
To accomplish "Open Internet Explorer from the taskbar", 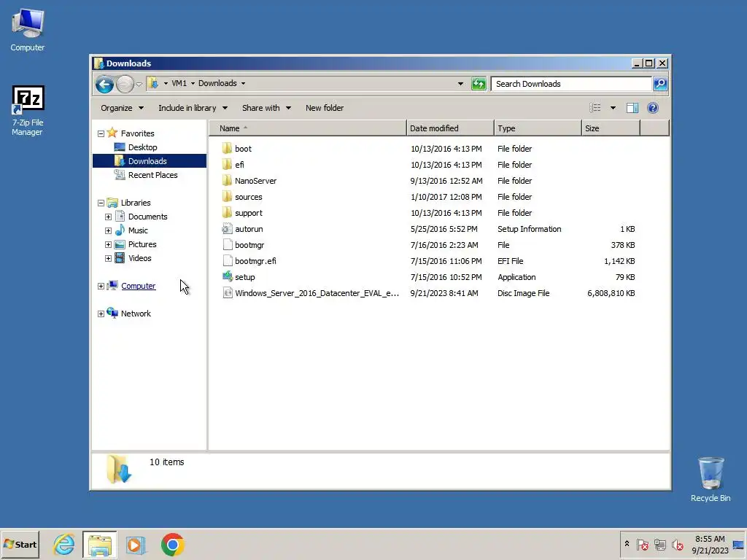I will pyautogui.click(x=64, y=545).
